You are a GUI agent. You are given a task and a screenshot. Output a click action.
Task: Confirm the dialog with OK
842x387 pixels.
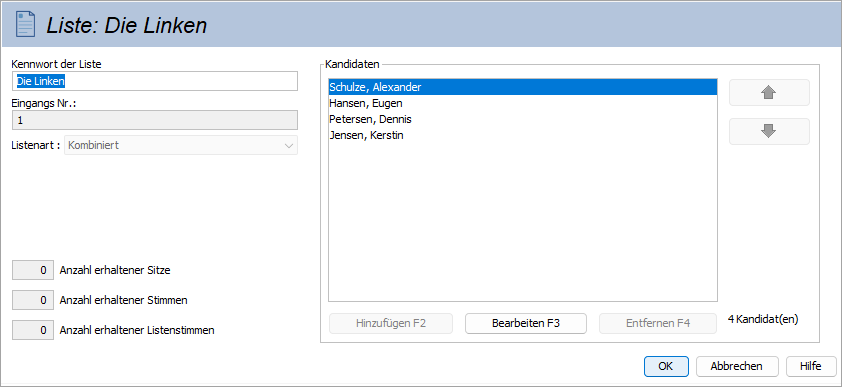(666, 367)
